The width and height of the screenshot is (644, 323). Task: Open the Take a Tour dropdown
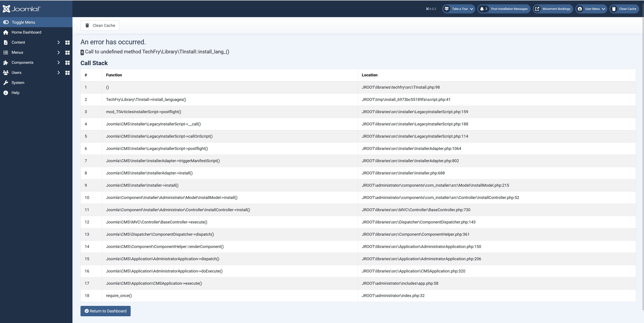(459, 9)
